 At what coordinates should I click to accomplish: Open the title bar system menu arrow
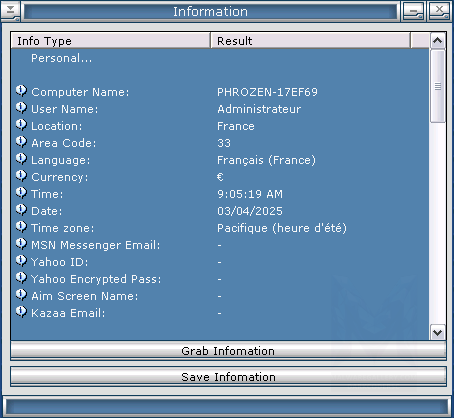(10, 11)
